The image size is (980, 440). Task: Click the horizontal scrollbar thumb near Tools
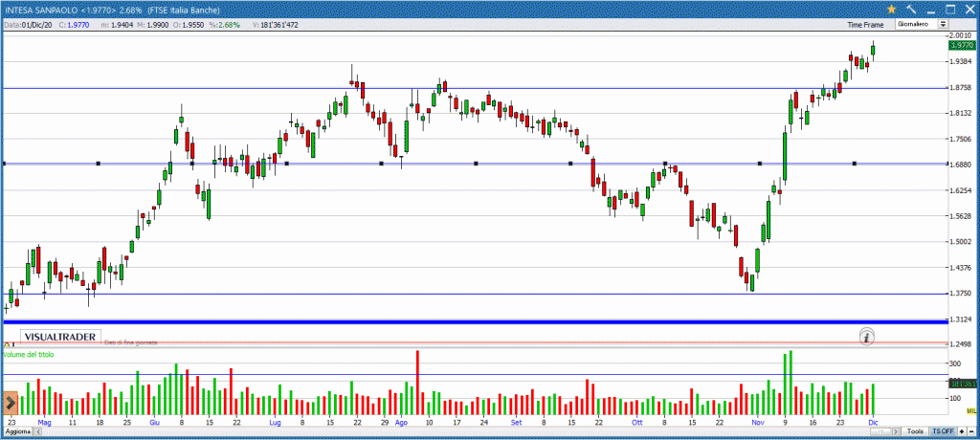click(880, 431)
